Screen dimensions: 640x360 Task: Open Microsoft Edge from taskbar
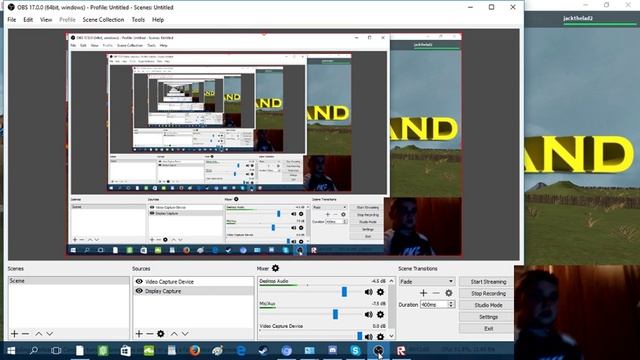[x=241, y=351]
